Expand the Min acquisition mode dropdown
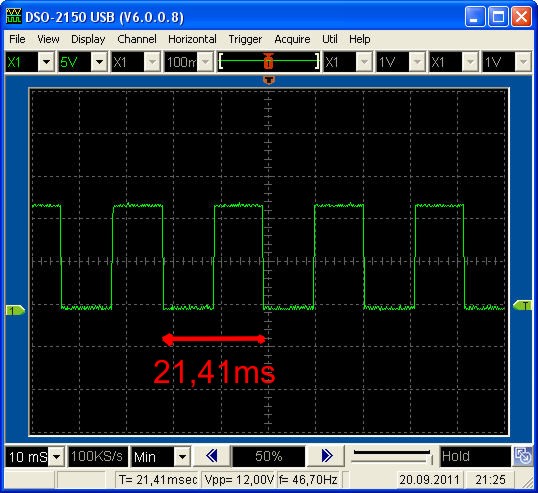This screenshot has height=493, width=538. pyautogui.click(x=183, y=457)
